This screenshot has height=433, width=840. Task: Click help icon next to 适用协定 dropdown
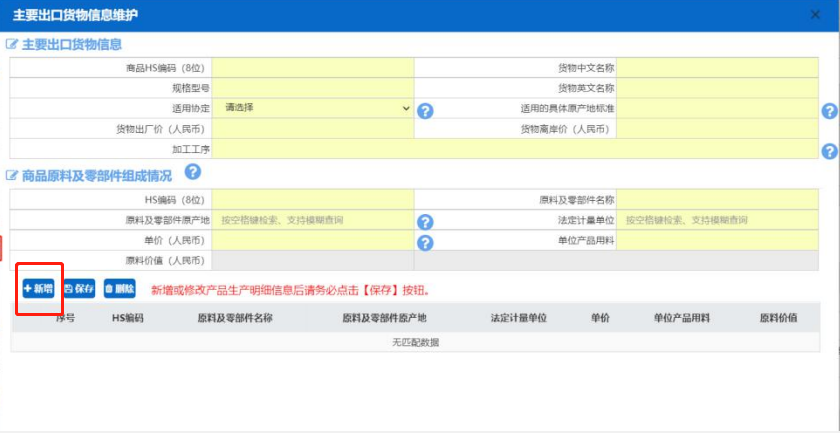424,111
